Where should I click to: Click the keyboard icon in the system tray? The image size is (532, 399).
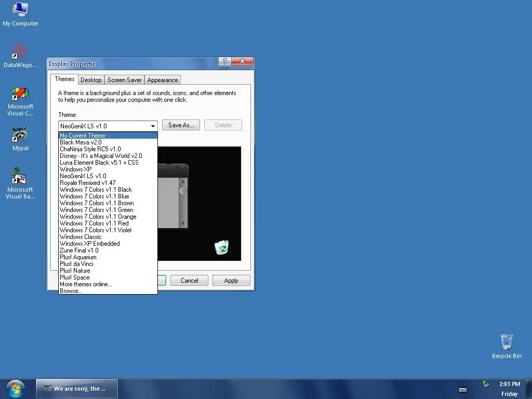463,389
